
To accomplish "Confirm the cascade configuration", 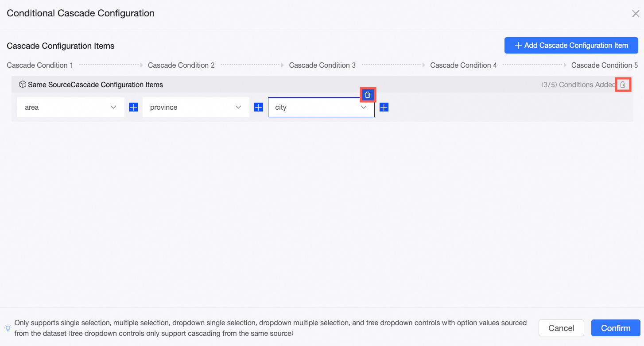I will point(615,328).
